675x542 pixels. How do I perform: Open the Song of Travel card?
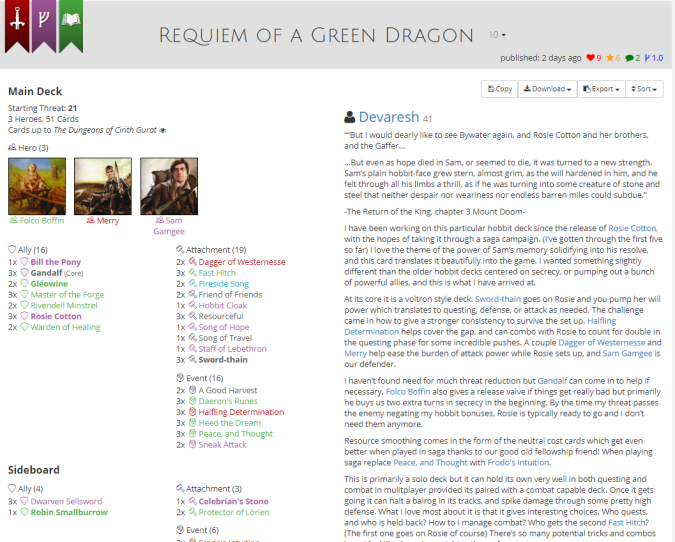click(225, 338)
